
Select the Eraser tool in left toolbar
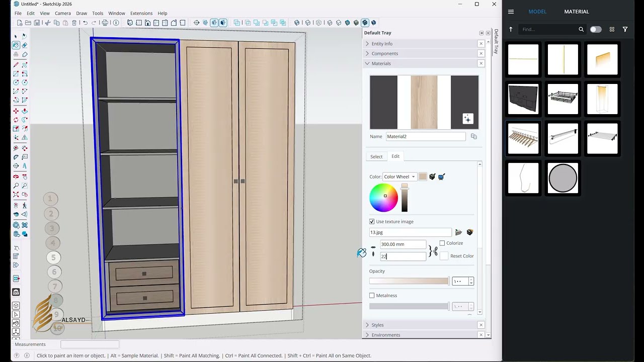point(25,45)
